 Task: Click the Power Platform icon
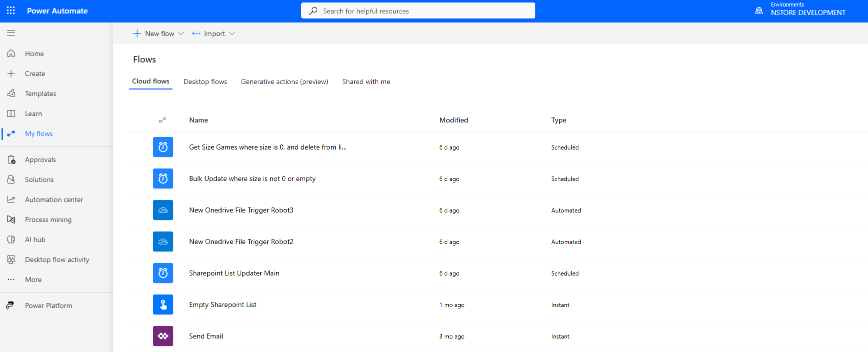tap(11, 305)
